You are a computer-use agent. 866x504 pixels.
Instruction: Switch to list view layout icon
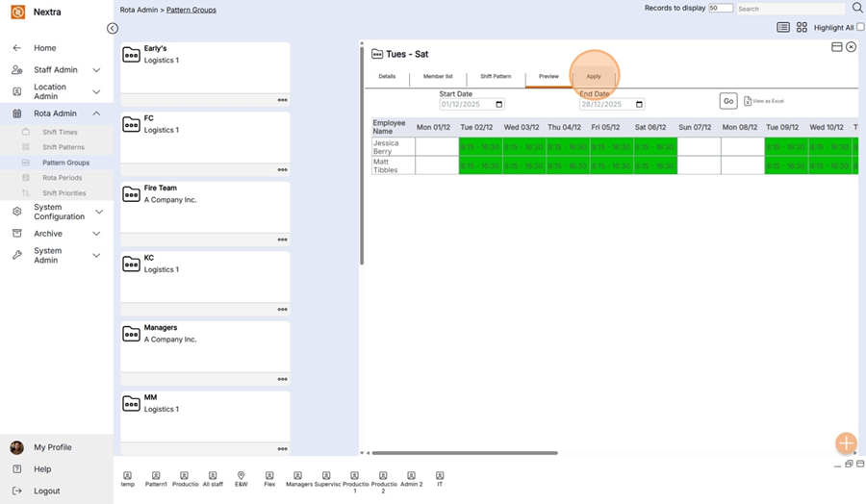[783, 28]
